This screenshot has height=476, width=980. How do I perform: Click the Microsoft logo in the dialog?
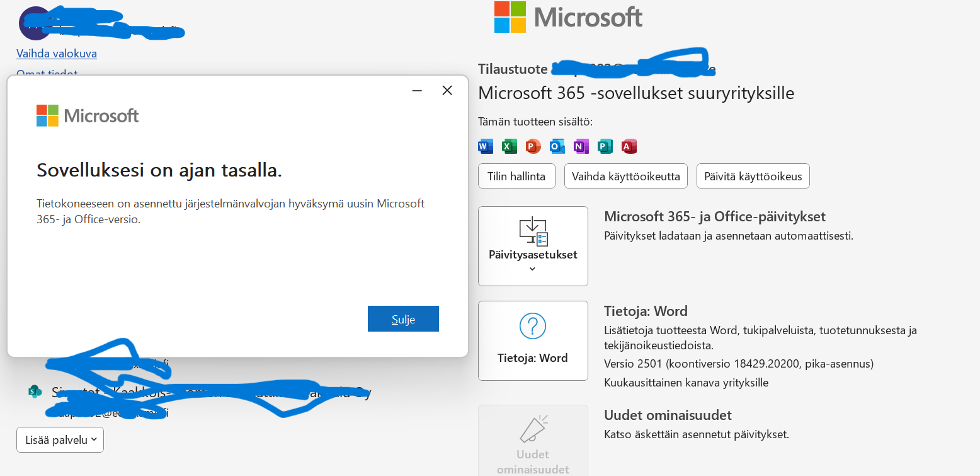point(88,115)
